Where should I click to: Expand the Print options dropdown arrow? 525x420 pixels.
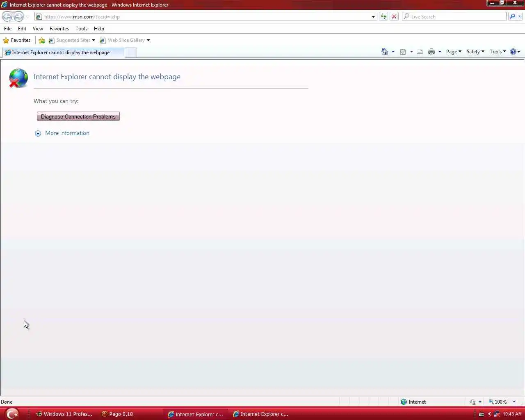click(440, 52)
